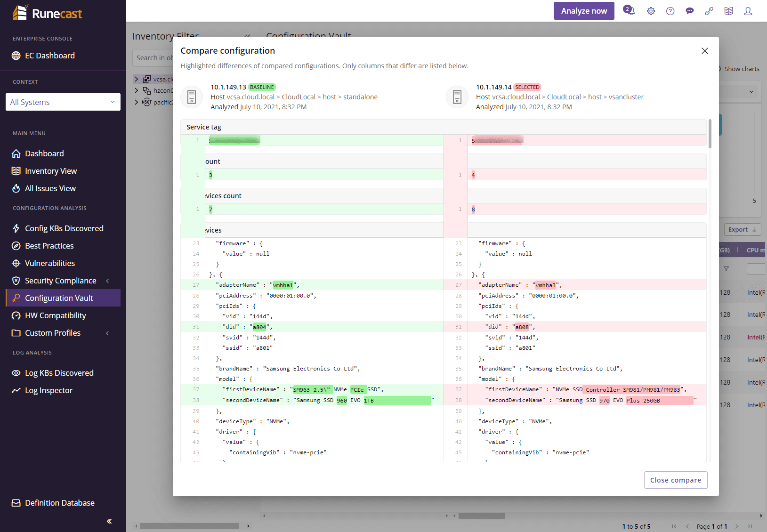Click the inventory table horizontal scrollbar
Viewport: 767px width, 532px height.
(482, 516)
